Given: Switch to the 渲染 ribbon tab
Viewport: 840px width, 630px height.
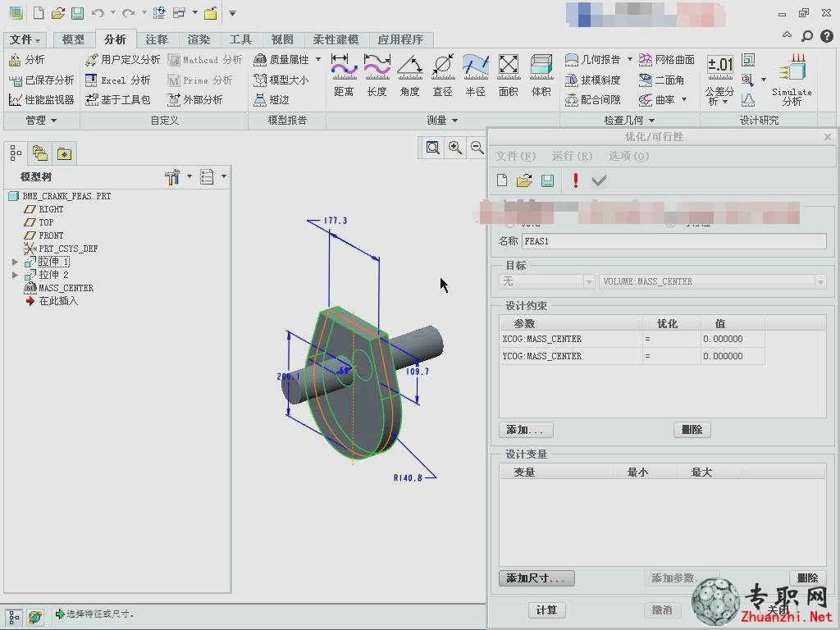Looking at the screenshot, I should tap(199, 39).
